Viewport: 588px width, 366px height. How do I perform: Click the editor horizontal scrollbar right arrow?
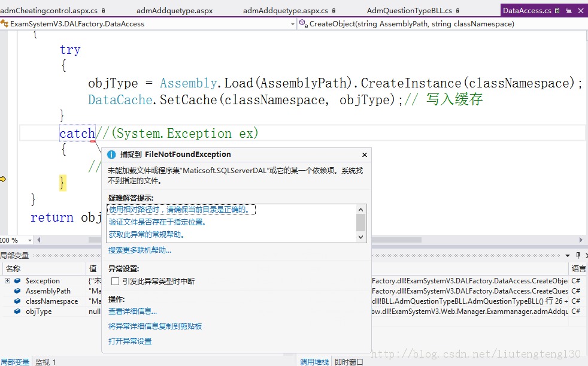click(581, 240)
